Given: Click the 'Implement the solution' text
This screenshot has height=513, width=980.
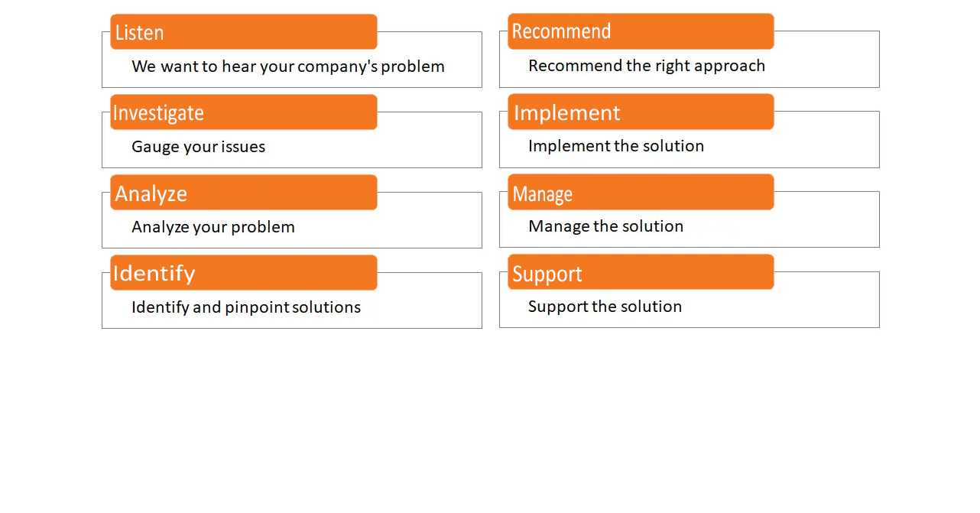Looking at the screenshot, I should (616, 146).
